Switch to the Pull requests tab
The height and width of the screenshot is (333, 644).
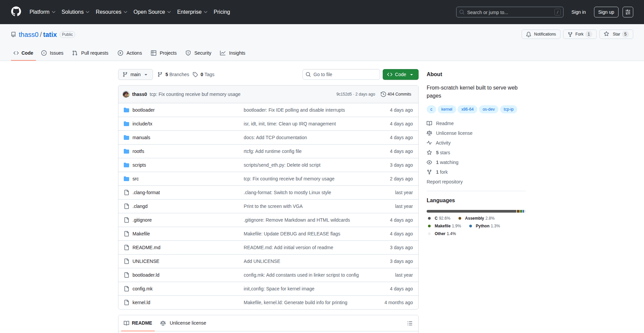91,53
